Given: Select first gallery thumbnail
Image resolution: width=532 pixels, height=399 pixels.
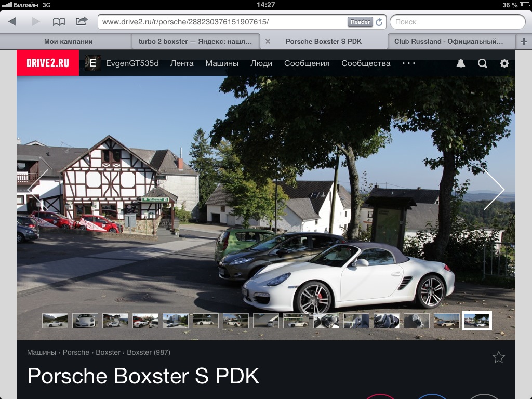Looking at the screenshot, I should coord(55,321).
